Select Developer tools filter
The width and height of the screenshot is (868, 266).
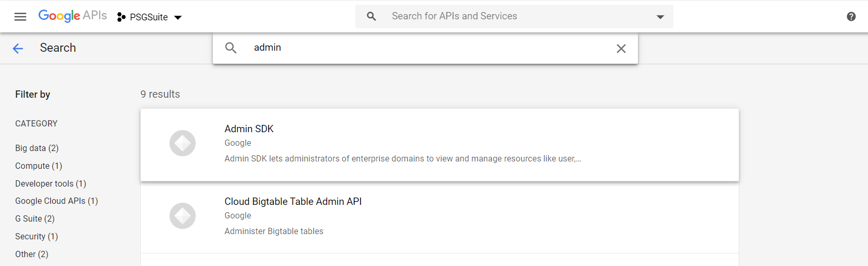[x=51, y=184]
